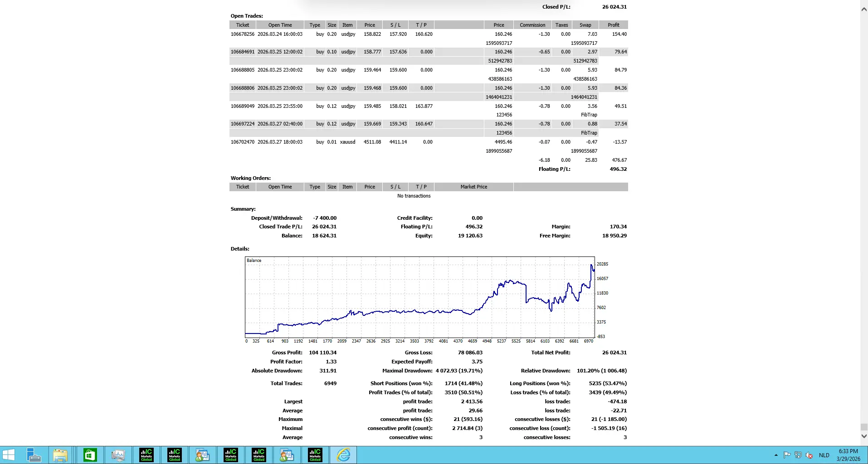Click the swap total 25.83
Screen dimensions: 868x464
591,160
